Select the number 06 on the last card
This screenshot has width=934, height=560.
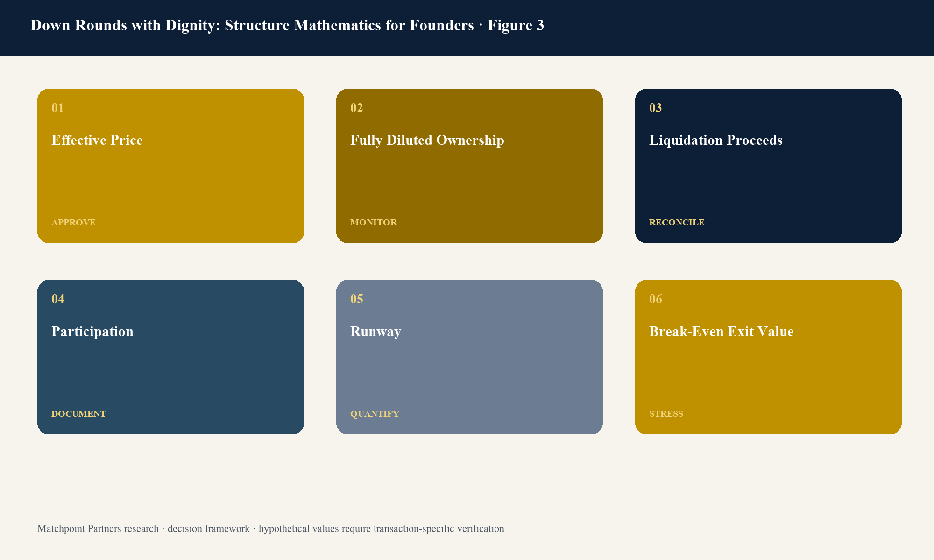point(655,299)
